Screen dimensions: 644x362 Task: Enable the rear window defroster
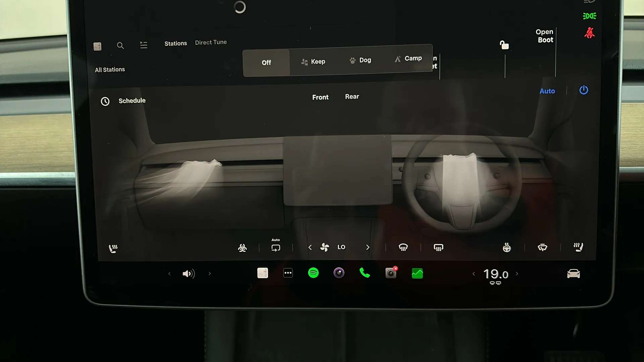[438, 247]
